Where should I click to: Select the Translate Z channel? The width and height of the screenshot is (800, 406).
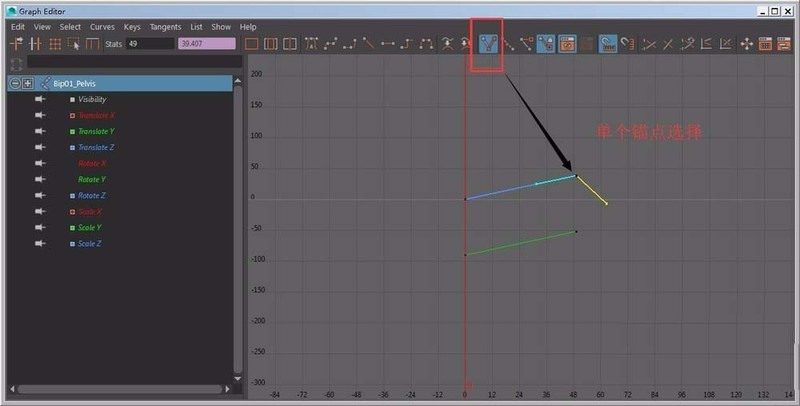[96, 147]
